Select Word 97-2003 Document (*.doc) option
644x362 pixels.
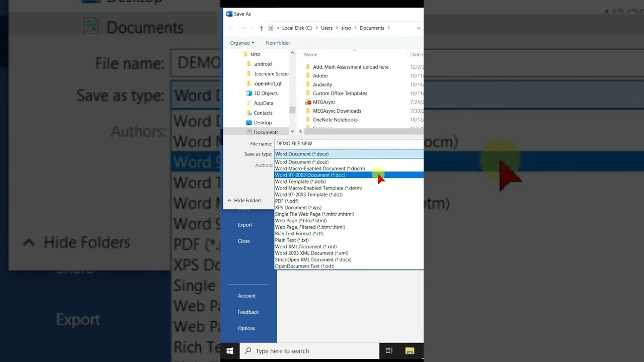(349, 175)
